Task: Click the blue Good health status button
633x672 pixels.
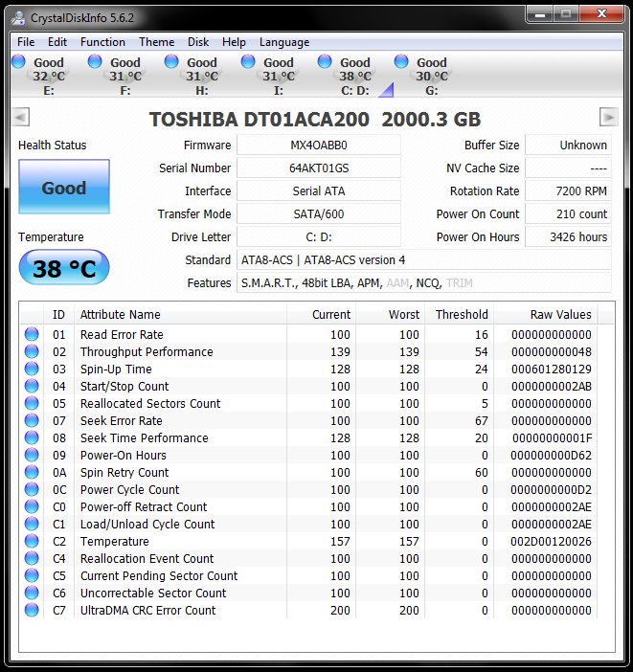Action: coord(63,189)
